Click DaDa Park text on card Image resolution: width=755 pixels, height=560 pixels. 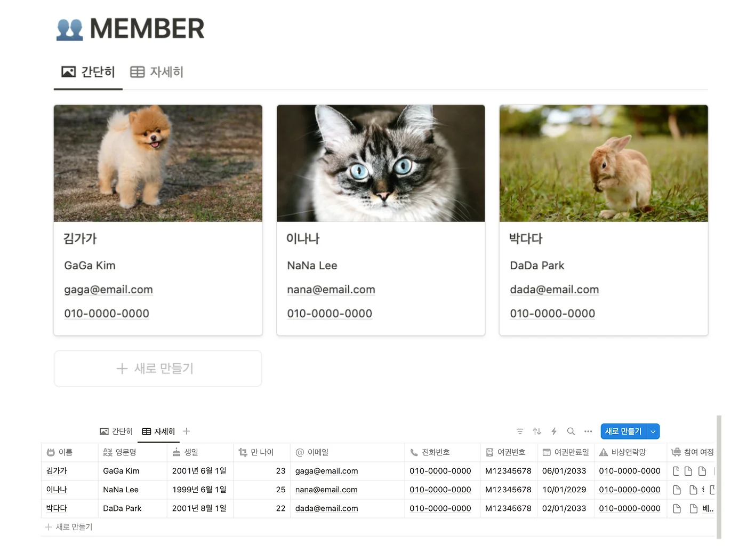537,266
